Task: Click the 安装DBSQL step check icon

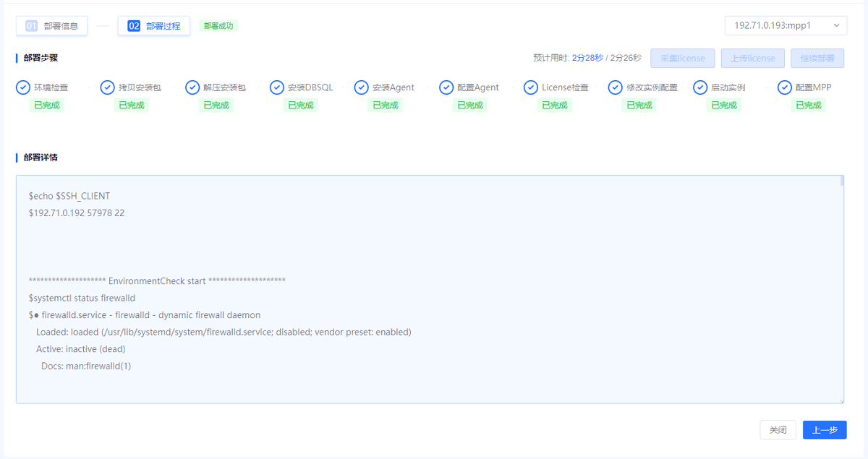Action: click(277, 87)
